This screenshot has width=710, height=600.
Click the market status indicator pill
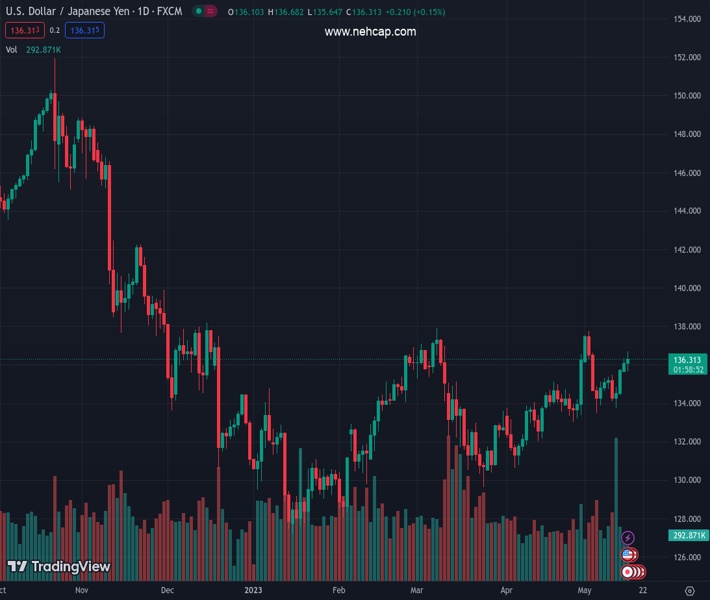pos(204,12)
